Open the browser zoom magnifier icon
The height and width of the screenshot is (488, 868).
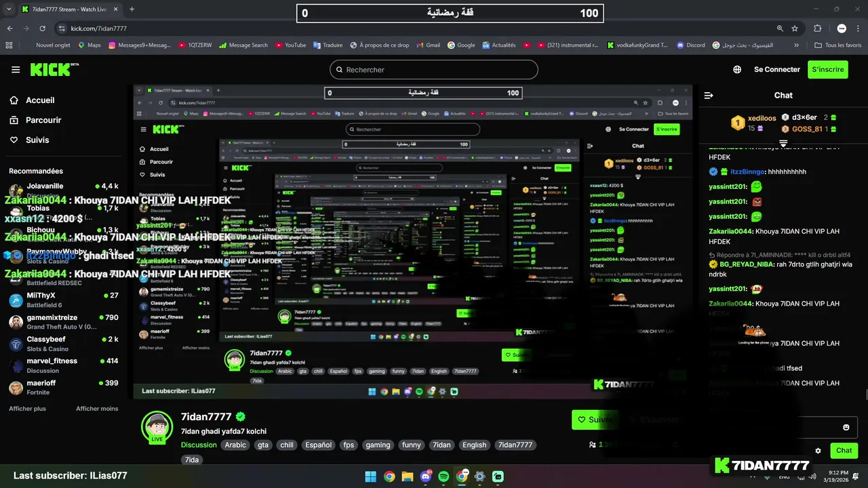pyautogui.click(x=780, y=28)
